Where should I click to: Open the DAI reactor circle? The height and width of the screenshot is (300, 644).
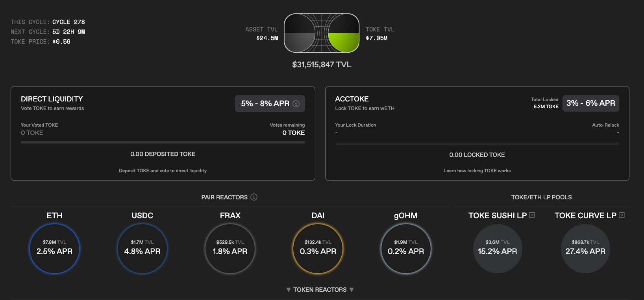tap(318, 248)
